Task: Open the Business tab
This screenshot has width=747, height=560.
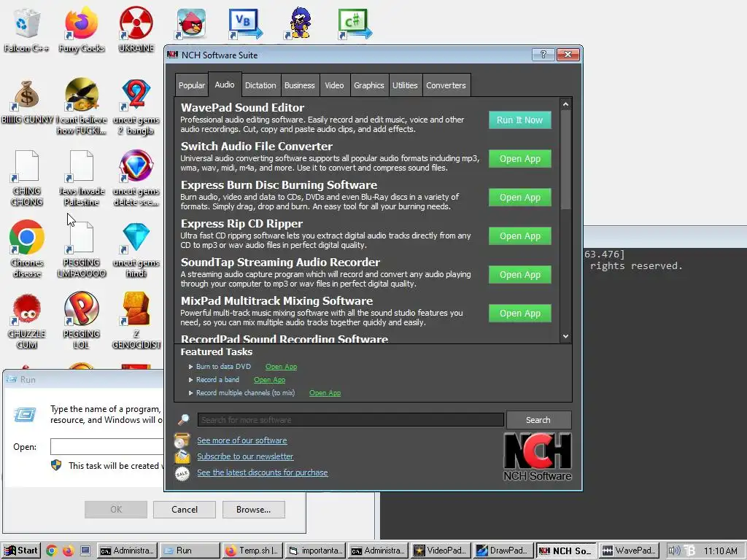Action: pyautogui.click(x=300, y=85)
